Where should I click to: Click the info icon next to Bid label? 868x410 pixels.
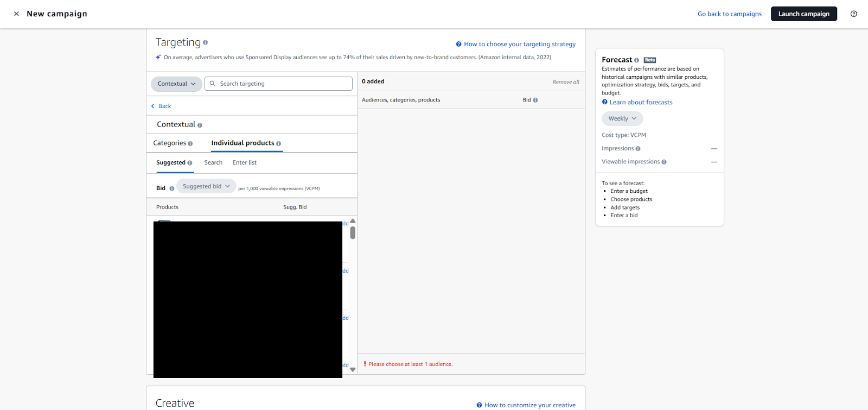tap(172, 188)
